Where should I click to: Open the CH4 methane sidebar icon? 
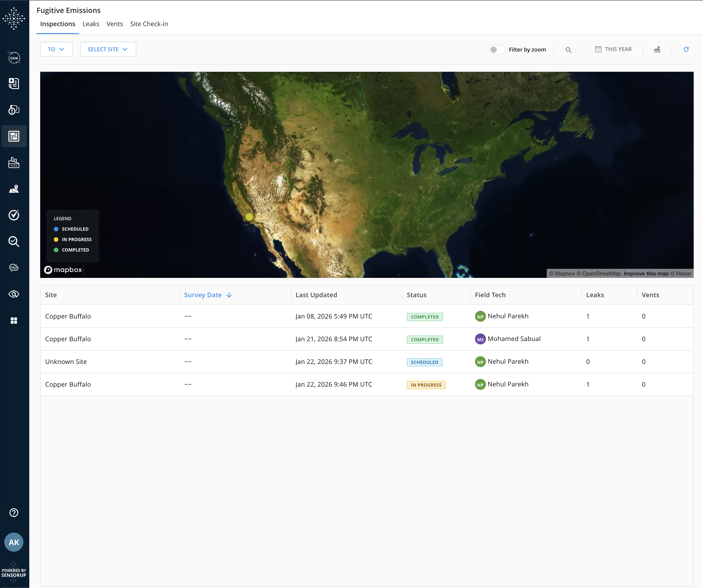(x=14, y=58)
